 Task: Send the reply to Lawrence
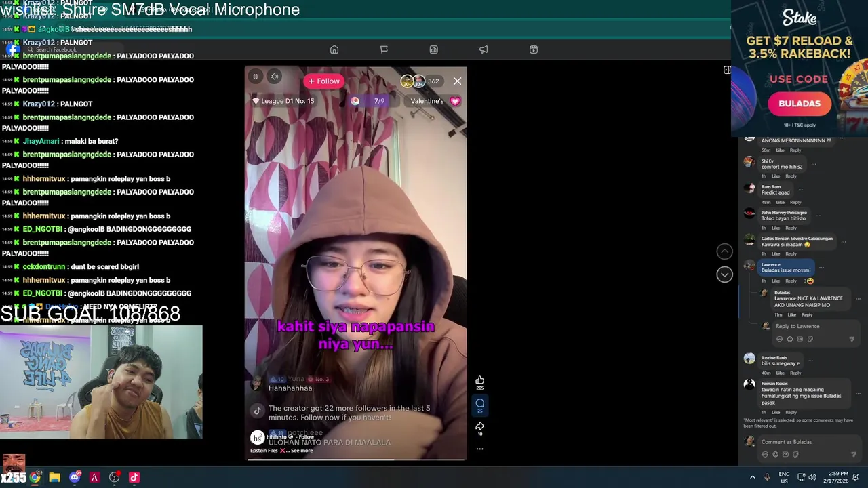(x=852, y=339)
